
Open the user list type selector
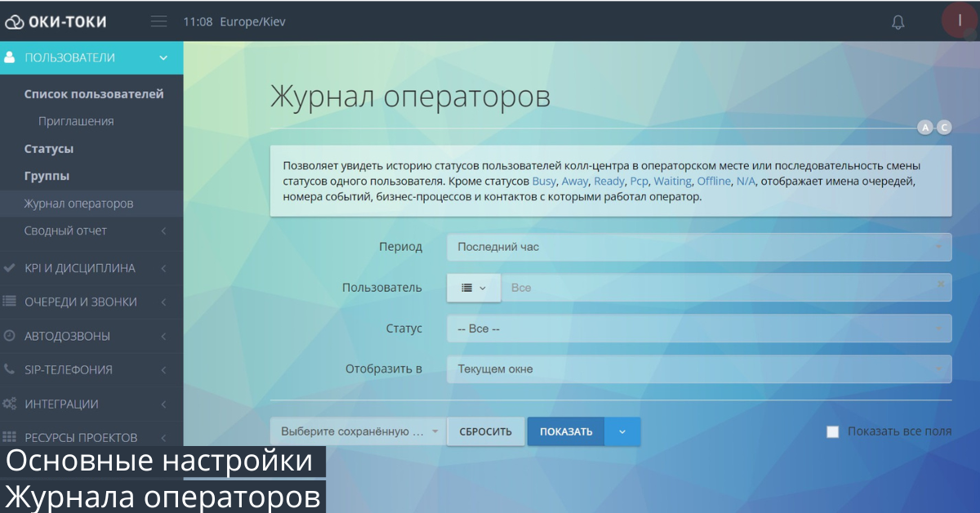point(474,288)
